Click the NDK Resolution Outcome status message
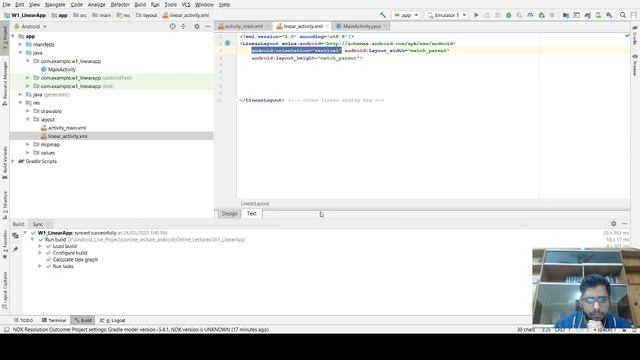This screenshot has width=640, height=360. click(140, 329)
